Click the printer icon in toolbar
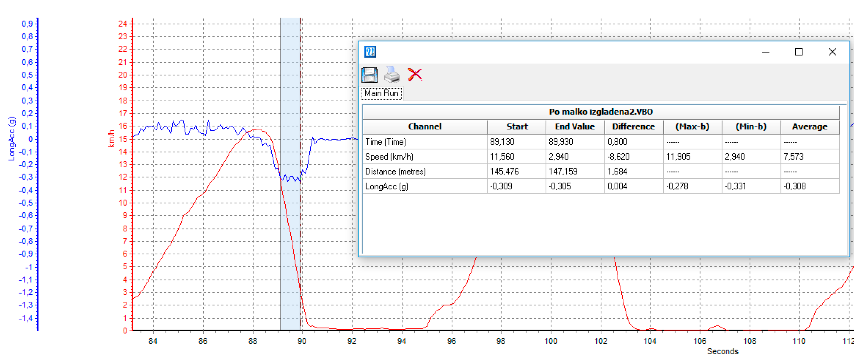The height and width of the screenshot is (361, 868). point(392,75)
